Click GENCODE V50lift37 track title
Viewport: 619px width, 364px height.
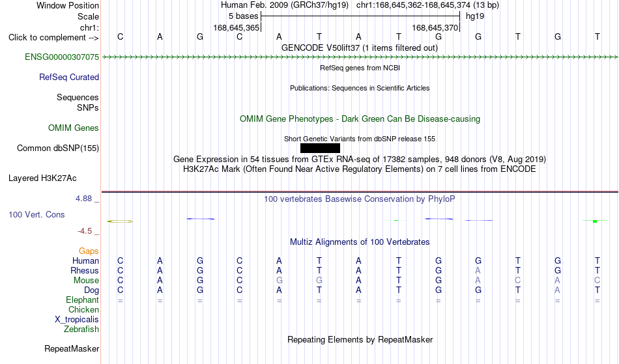point(360,48)
